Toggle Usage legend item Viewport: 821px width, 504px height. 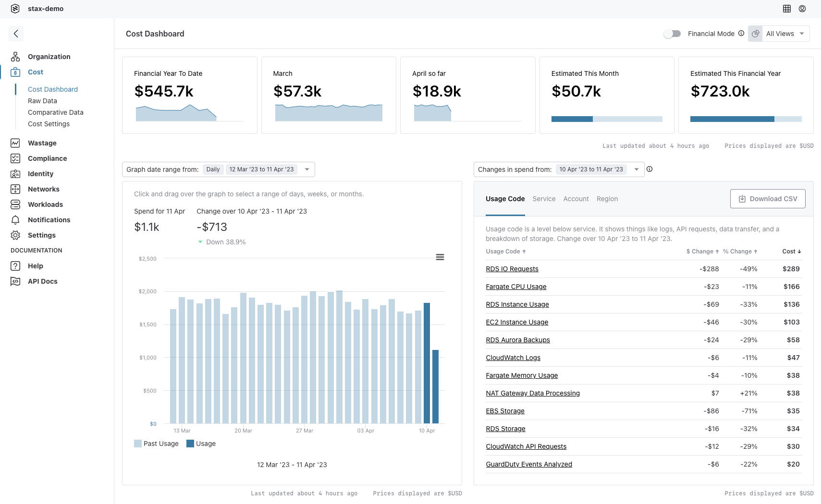201,444
